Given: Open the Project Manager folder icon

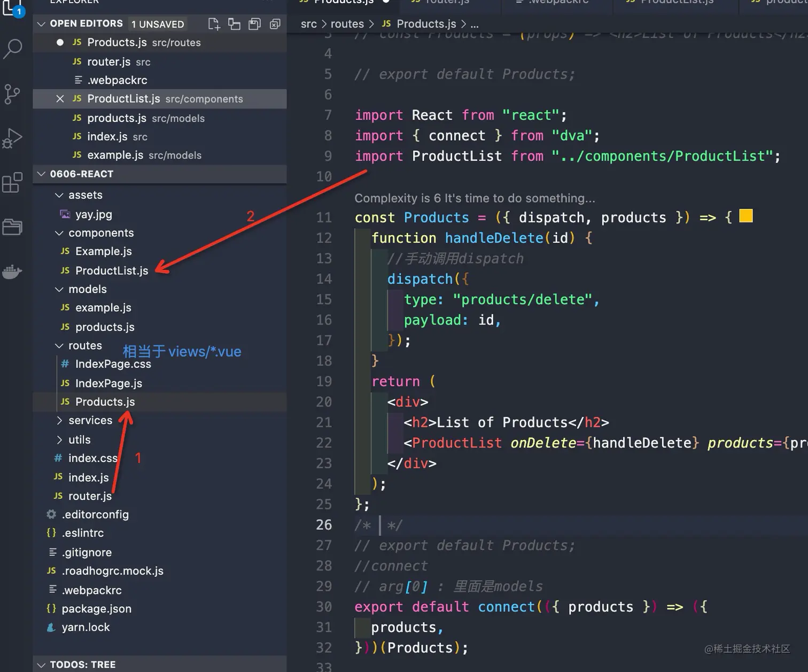Looking at the screenshot, I should (x=12, y=227).
